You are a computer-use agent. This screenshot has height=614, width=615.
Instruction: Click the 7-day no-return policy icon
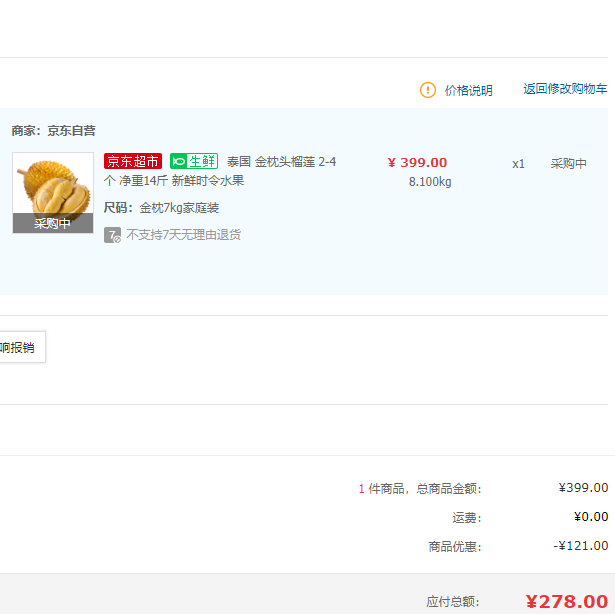coord(112,235)
